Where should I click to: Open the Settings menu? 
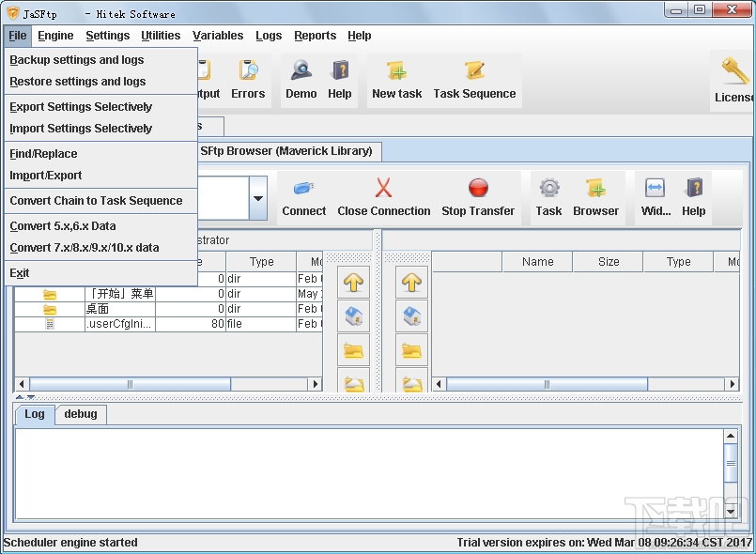pos(107,36)
